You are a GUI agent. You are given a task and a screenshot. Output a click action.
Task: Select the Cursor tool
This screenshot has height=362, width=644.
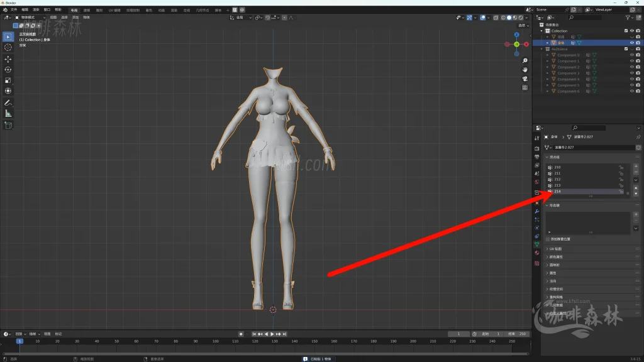tap(8, 48)
